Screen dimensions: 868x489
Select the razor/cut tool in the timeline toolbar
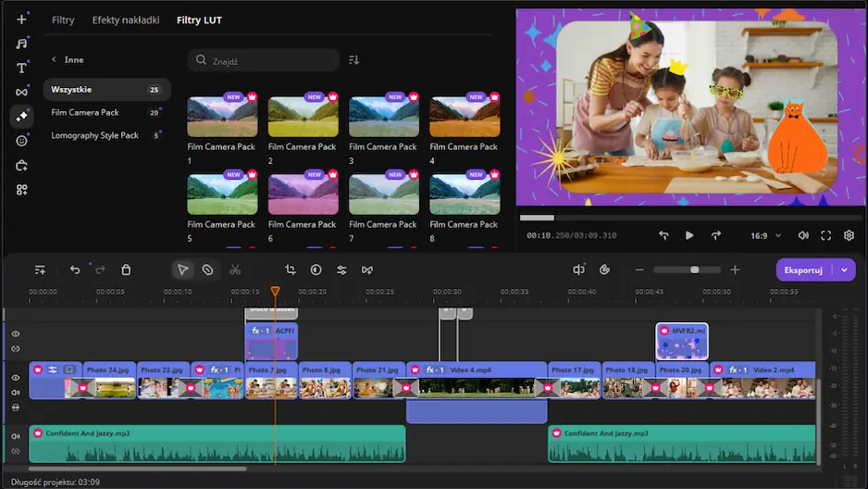(x=235, y=270)
